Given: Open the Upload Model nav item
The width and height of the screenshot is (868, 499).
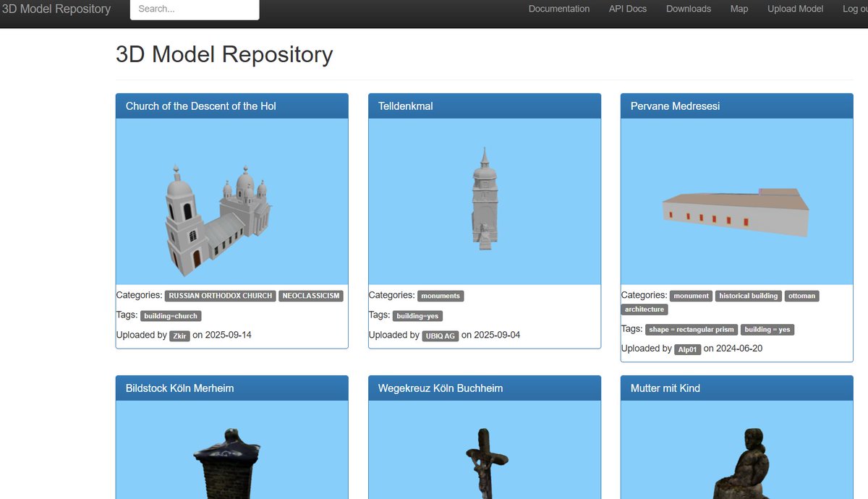Looking at the screenshot, I should click(796, 9).
